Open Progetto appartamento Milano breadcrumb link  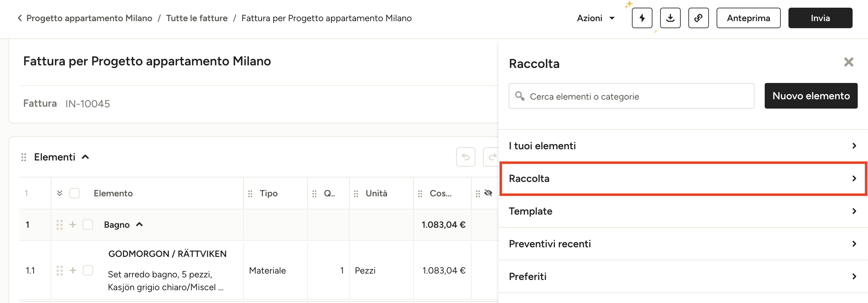pos(89,18)
